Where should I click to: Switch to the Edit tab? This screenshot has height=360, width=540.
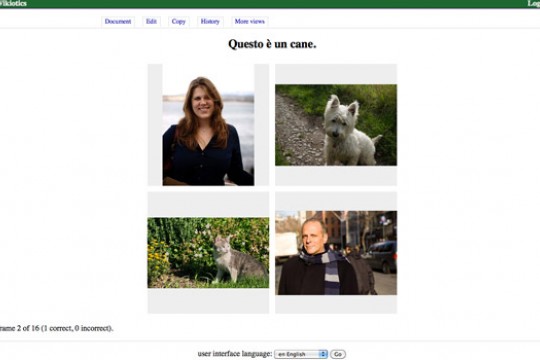(x=151, y=21)
